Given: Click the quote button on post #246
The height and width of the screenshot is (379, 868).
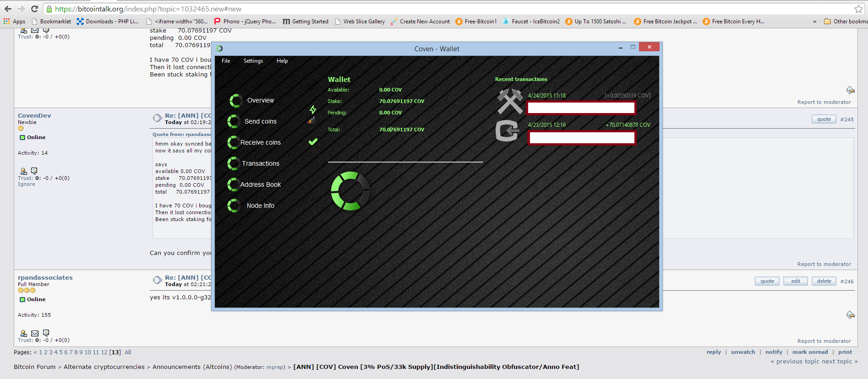Looking at the screenshot, I should coord(767,282).
